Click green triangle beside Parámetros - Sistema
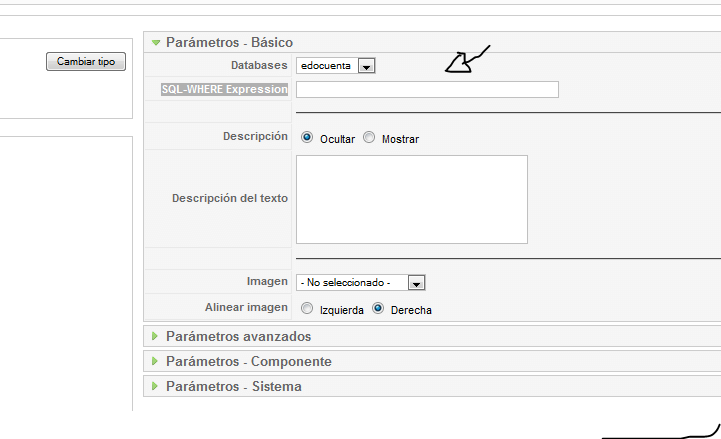 [x=155, y=386]
